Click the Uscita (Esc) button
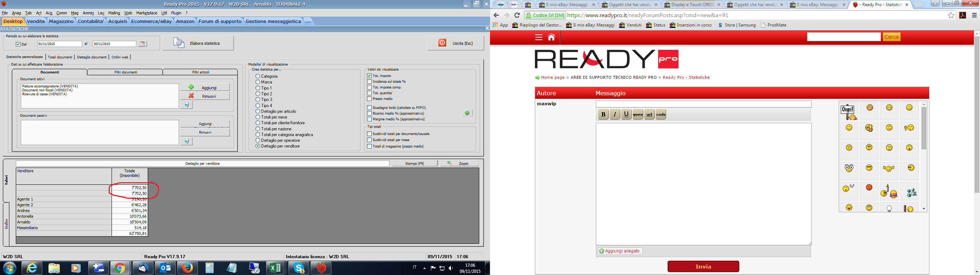Screen dimensions: 980x275 pos(456,43)
